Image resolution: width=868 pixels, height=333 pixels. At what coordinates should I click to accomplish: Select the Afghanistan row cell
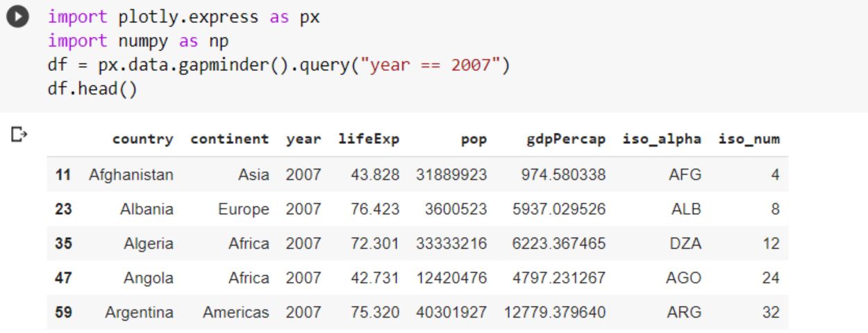131,175
